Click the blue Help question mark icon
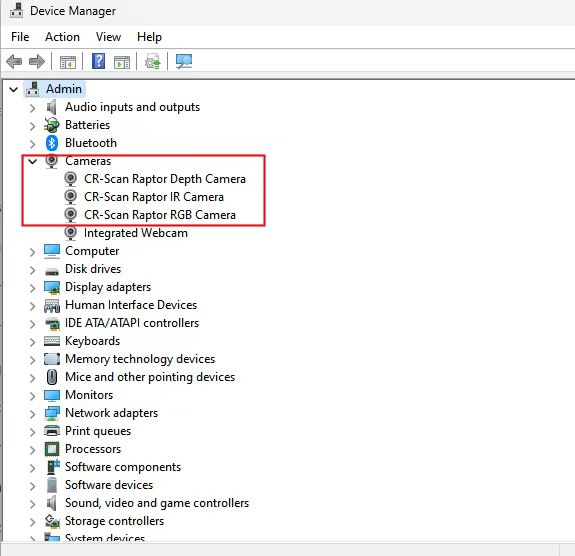575x556 pixels. point(98,61)
